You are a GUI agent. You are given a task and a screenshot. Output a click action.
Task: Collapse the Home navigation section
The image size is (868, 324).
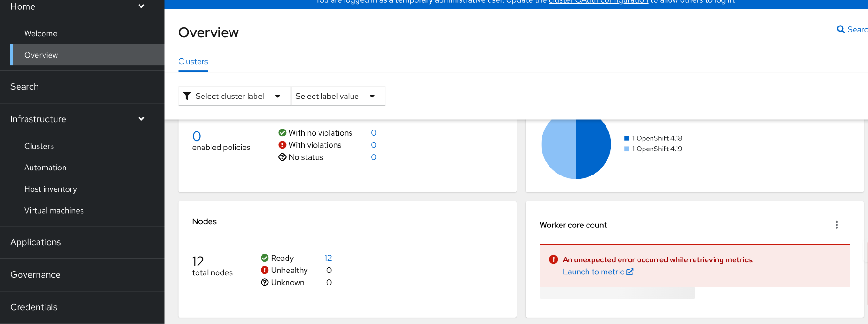click(x=141, y=6)
